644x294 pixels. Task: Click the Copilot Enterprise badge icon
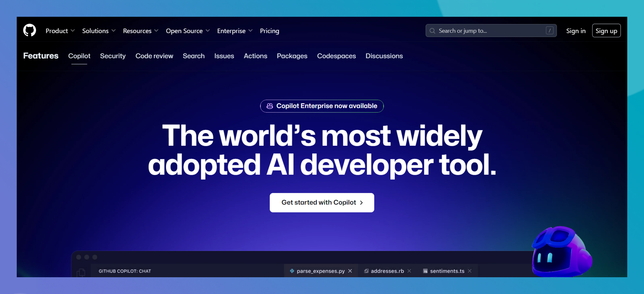coord(269,106)
